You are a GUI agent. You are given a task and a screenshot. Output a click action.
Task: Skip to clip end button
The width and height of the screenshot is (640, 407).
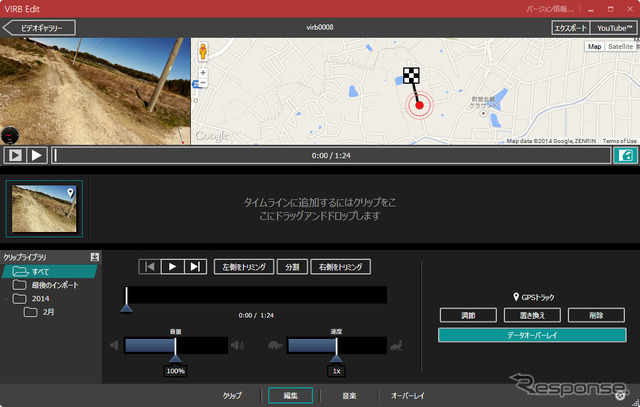[195, 267]
